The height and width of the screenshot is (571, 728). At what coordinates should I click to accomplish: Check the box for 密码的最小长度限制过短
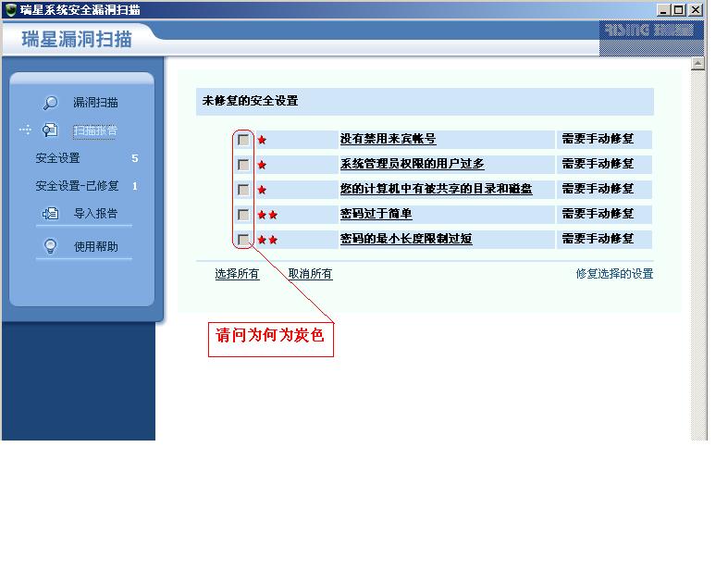point(243,240)
